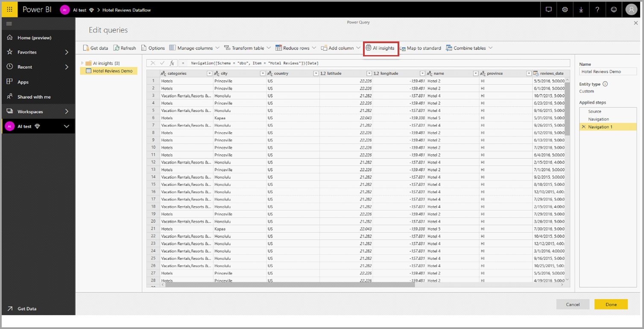
Task: Click Map to standard in the toolbar
Action: point(421,48)
